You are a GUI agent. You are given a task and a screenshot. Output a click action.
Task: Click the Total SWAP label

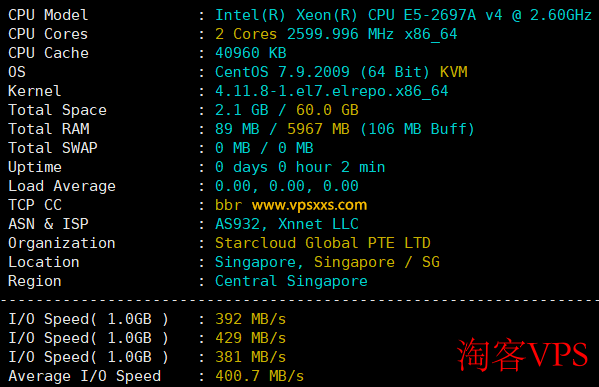coord(53,148)
